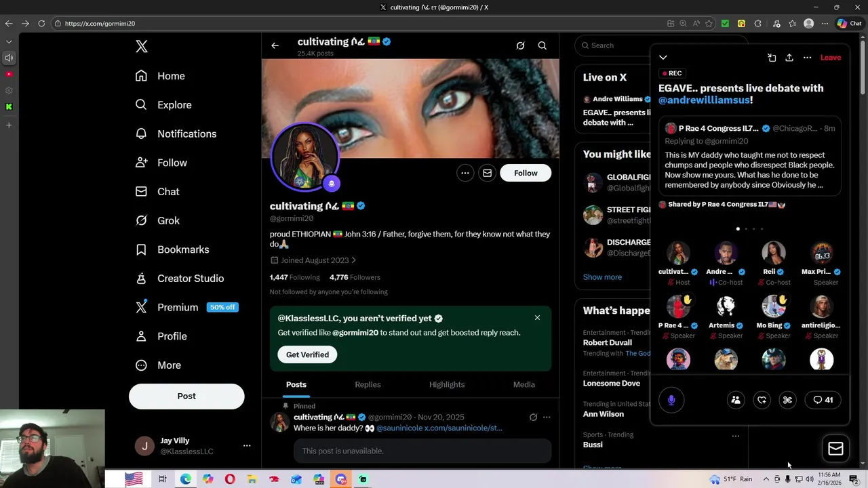Click Leave to exit the Space
Screen dimensions: 868x488
pyautogui.click(x=831, y=58)
